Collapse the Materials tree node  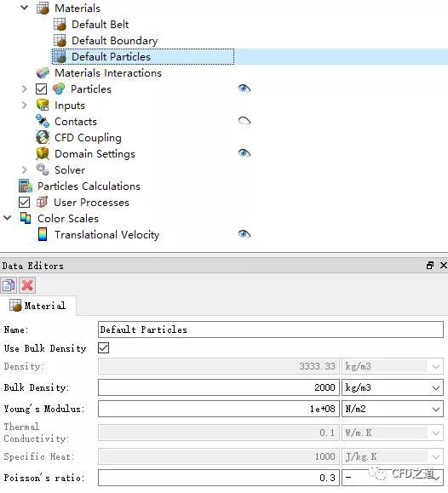coord(24,8)
